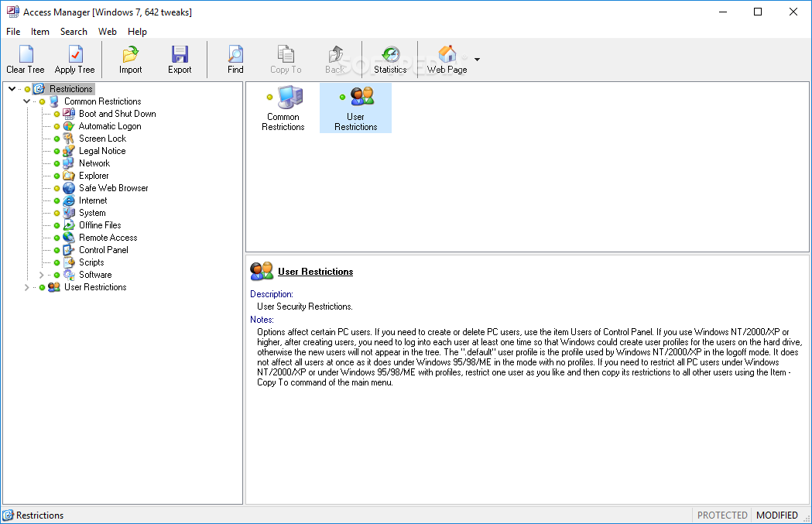Click the Safe Web Browser globe icon
812x524 pixels.
[x=69, y=188]
